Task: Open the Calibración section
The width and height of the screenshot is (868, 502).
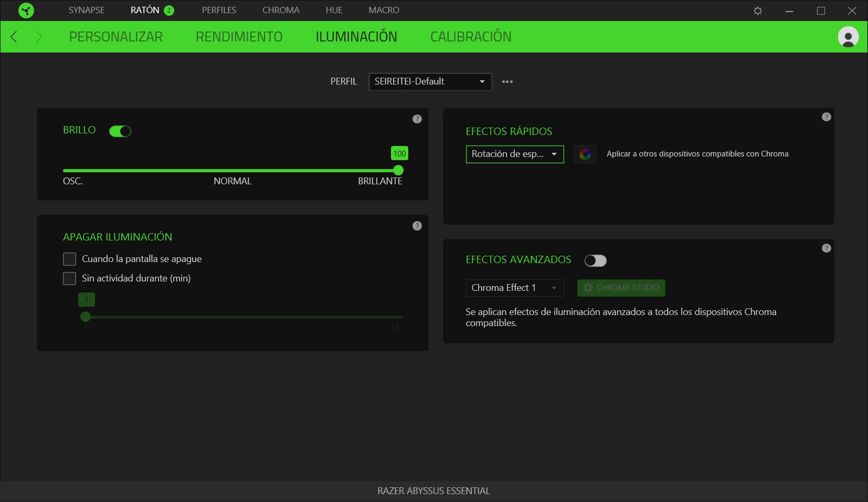Action: pyautogui.click(x=471, y=37)
